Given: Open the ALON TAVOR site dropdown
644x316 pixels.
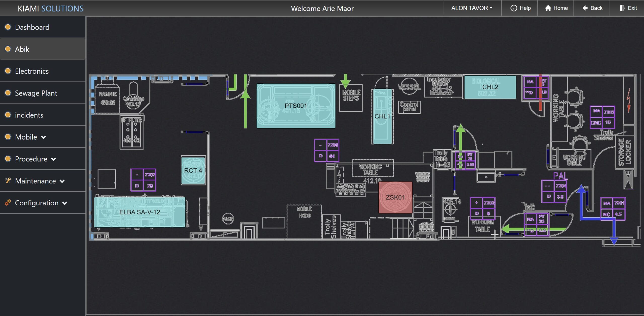Looking at the screenshot, I should tap(472, 8).
